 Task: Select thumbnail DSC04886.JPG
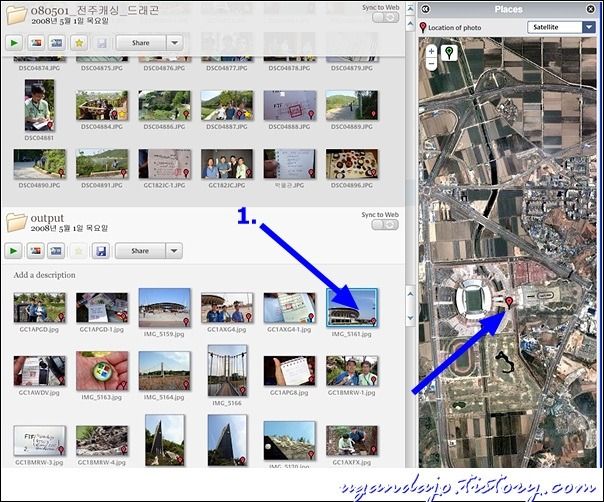tap(164, 105)
